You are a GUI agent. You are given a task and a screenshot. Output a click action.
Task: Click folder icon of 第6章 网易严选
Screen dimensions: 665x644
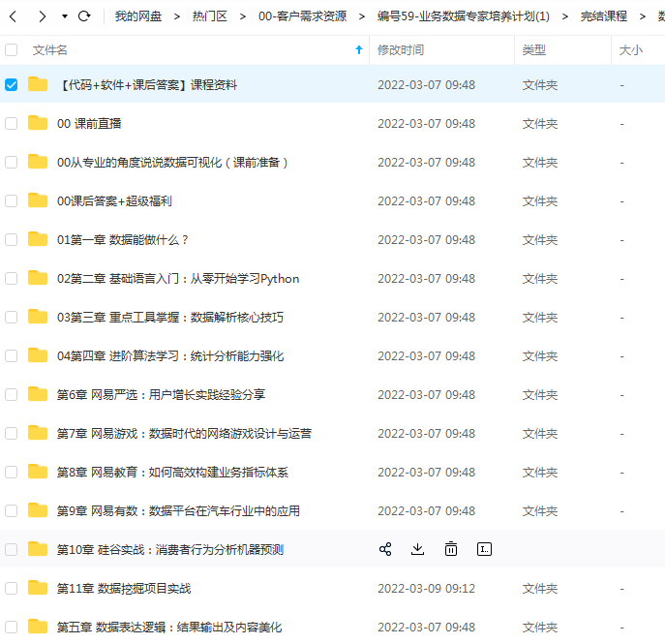pyautogui.click(x=38, y=394)
